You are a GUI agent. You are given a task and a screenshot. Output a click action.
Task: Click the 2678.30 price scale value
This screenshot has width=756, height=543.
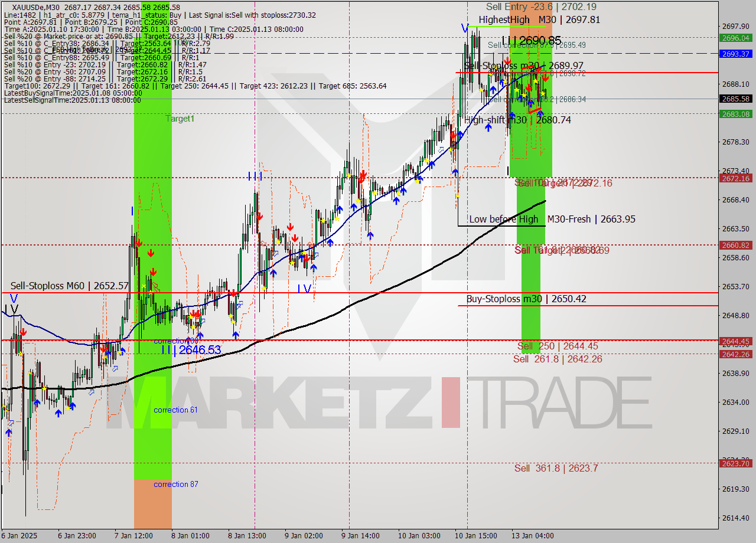pyautogui.click(x=735, y=142)
